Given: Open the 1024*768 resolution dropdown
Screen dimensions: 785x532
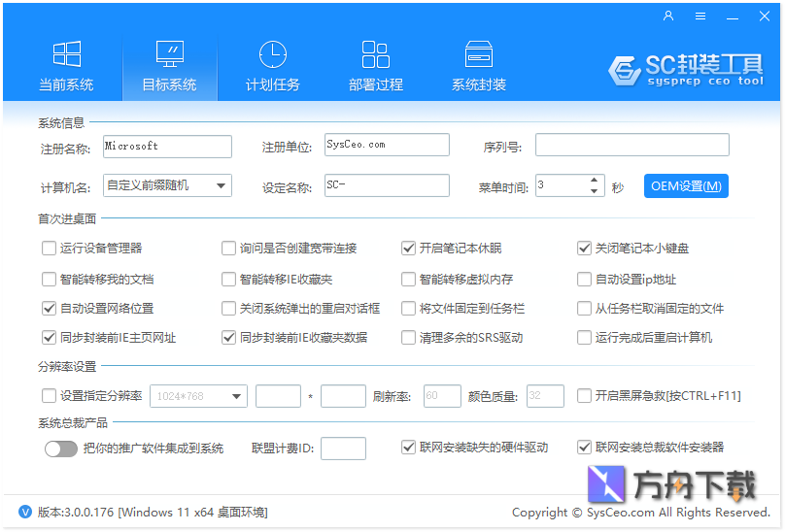Looking at the screenshot, I should click(x=198, y=396).
